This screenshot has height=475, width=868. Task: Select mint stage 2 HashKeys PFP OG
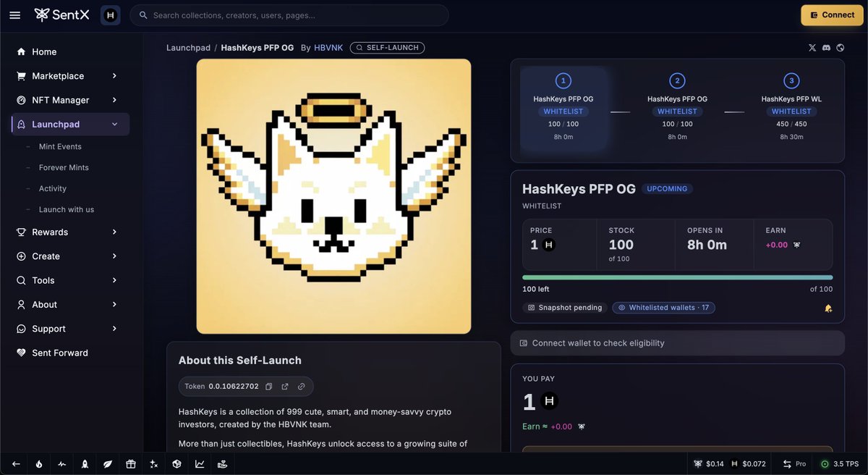677,109
